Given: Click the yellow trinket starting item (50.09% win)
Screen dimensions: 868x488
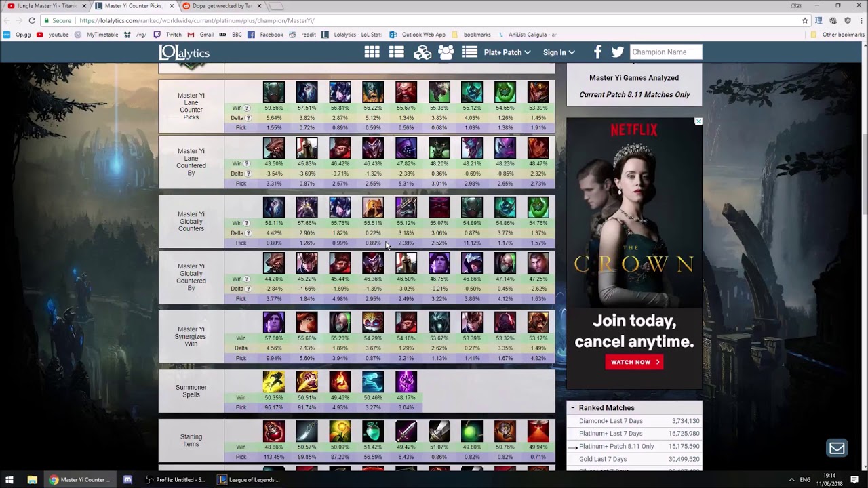Looking at the screenshot, I should (x=340, y=431).
